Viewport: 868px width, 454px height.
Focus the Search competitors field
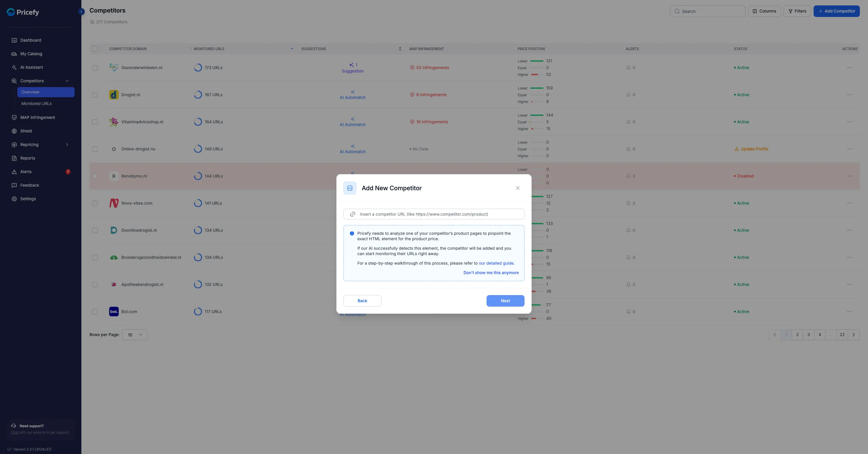(x=707, y=11)
